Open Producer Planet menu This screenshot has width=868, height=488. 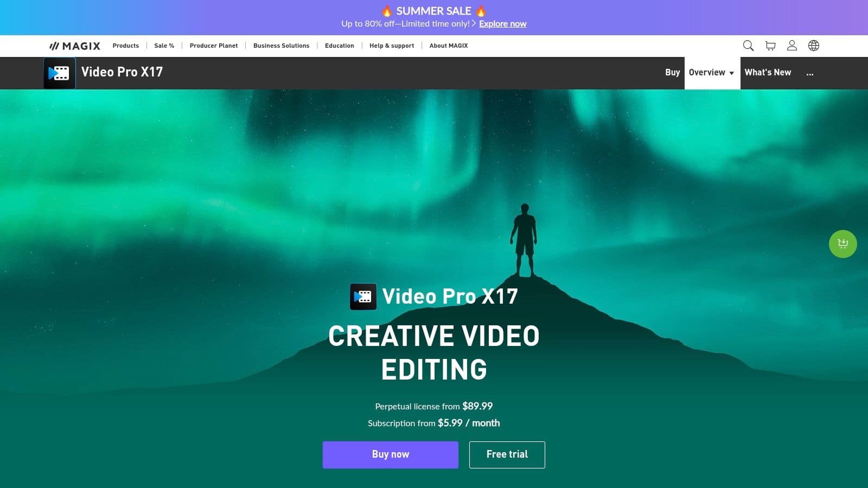(213, 46)
